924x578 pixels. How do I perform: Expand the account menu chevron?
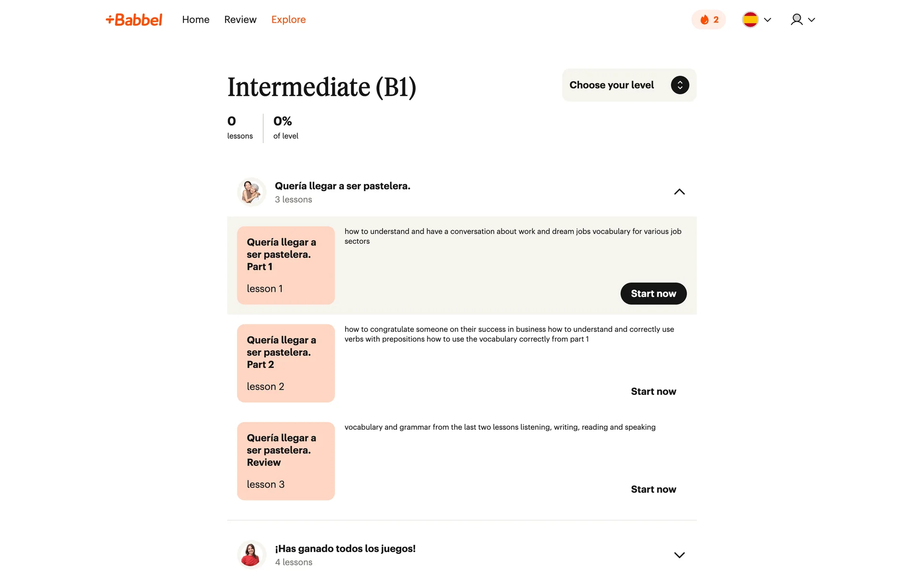point(811,20)
